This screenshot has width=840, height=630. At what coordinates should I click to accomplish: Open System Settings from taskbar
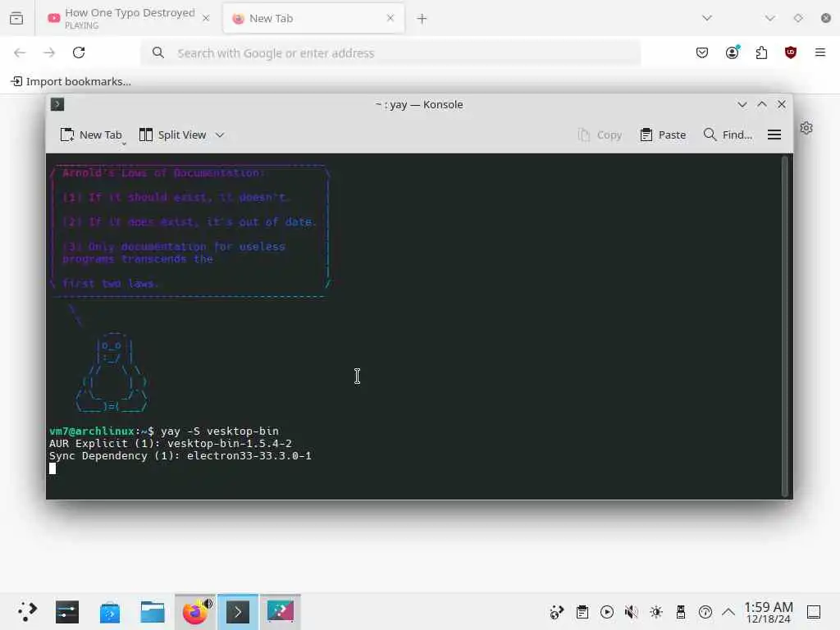(67, 612)
